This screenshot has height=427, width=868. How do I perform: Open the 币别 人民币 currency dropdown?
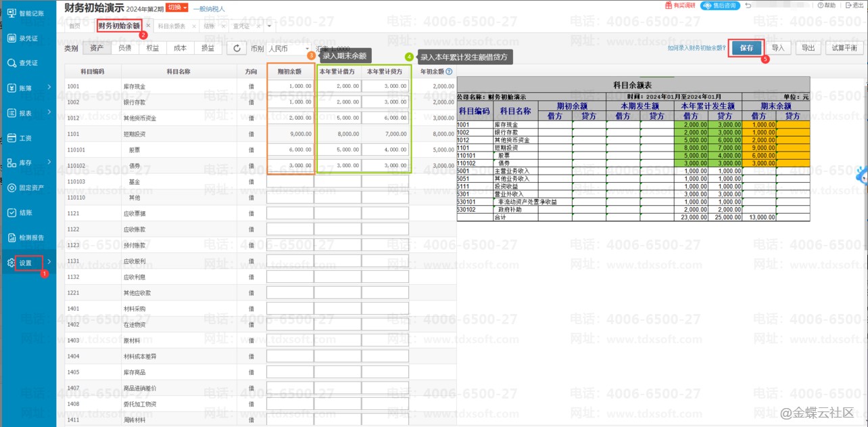tap(289, 49)
